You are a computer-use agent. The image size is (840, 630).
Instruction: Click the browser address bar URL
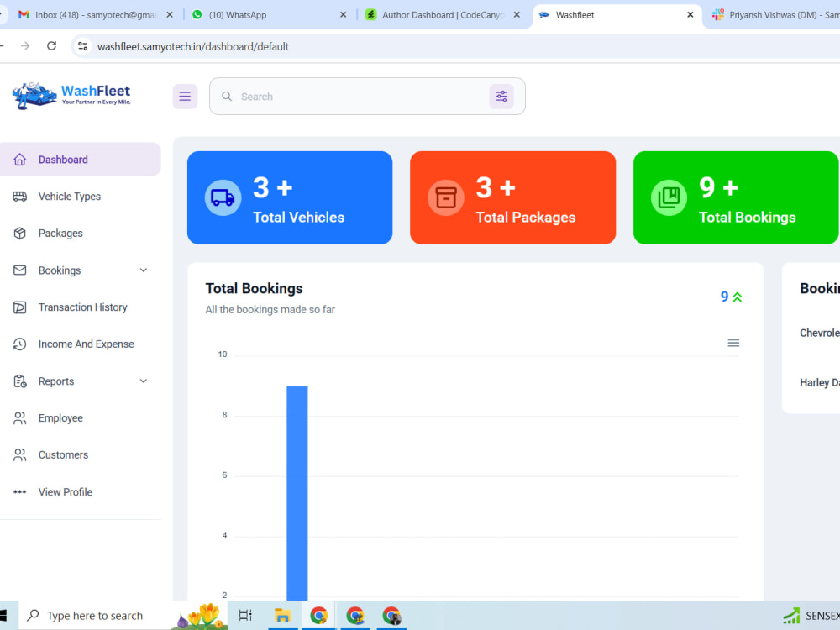[193, 46]
